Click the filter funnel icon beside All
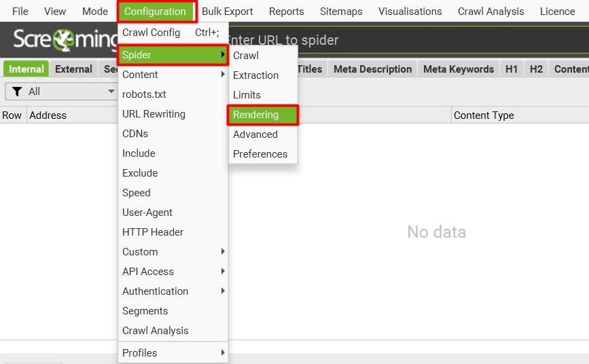This screenshot has width=589, height=364. [x=18, y=92]
